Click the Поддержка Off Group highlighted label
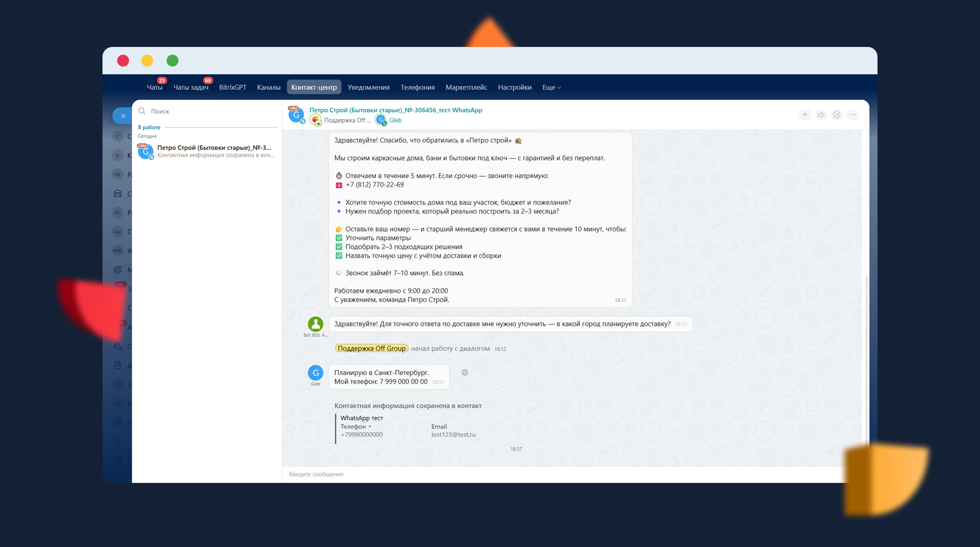Screen dimensions: 980x547 pos(372,348)
